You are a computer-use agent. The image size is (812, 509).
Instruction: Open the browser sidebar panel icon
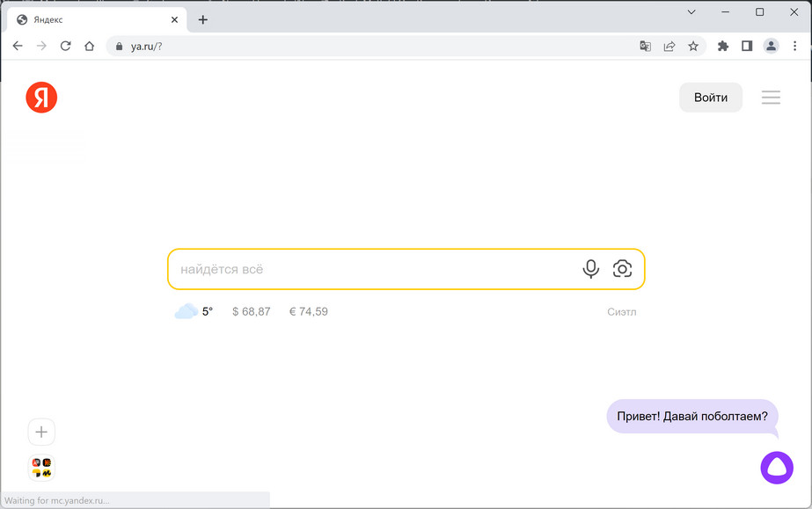coord(747,46)
